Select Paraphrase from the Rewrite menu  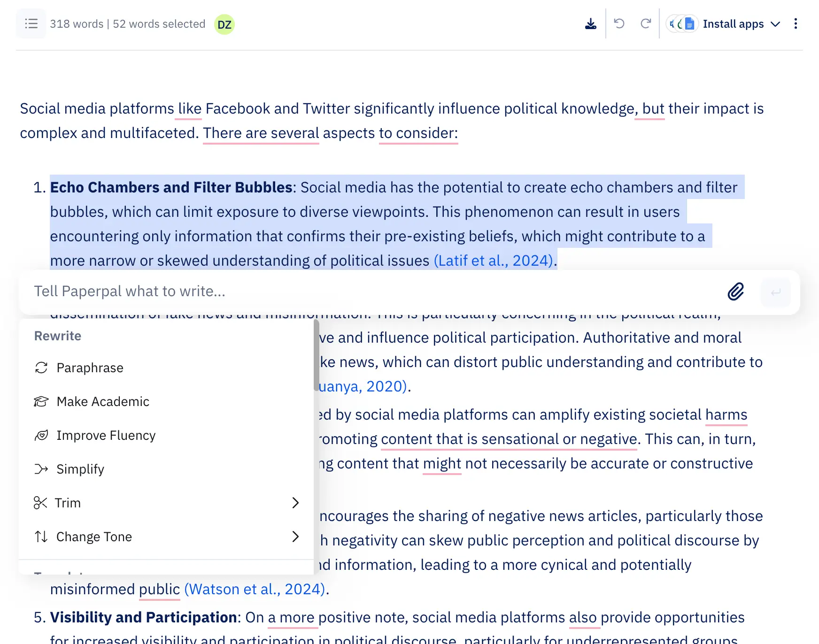tap(166, 368)
